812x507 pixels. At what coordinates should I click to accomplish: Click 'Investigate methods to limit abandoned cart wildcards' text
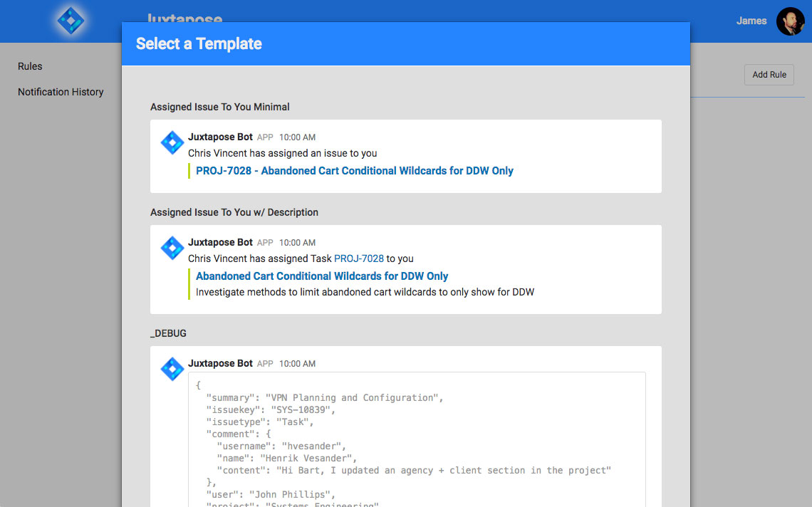pyautogui.click(x=365, y=292)
